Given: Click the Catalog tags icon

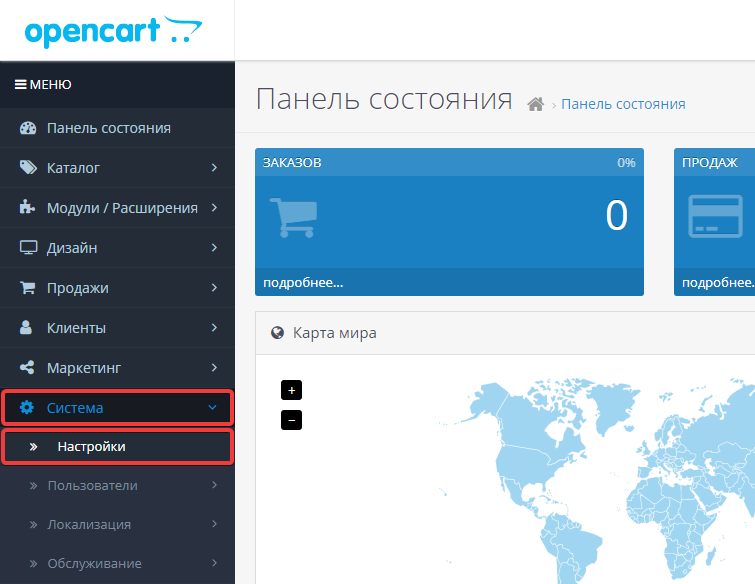Looking at the screenshot, I should [28, 168].
